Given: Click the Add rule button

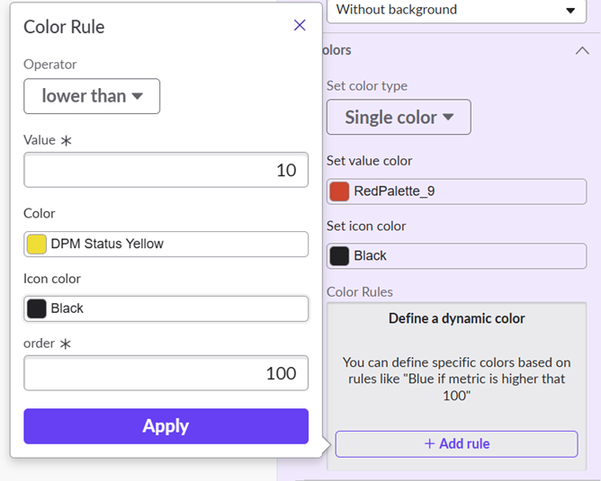Looking at the screenshot, I should 456,443.
